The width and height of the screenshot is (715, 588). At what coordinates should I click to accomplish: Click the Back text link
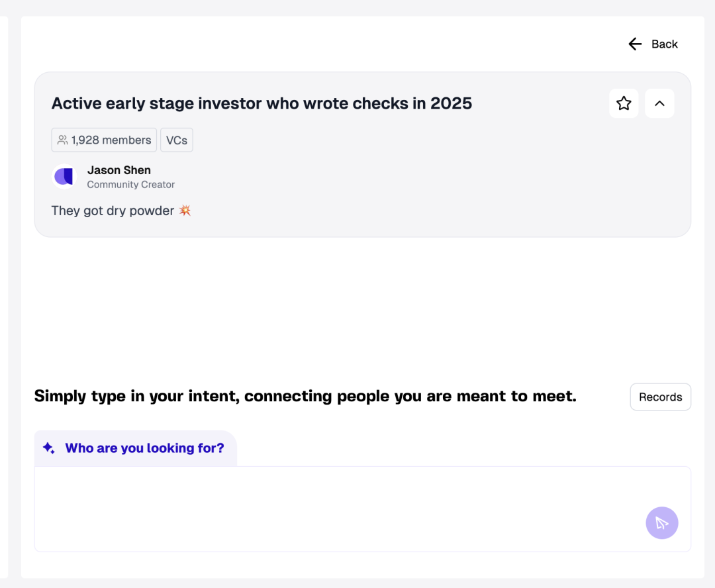click(664, 44)
